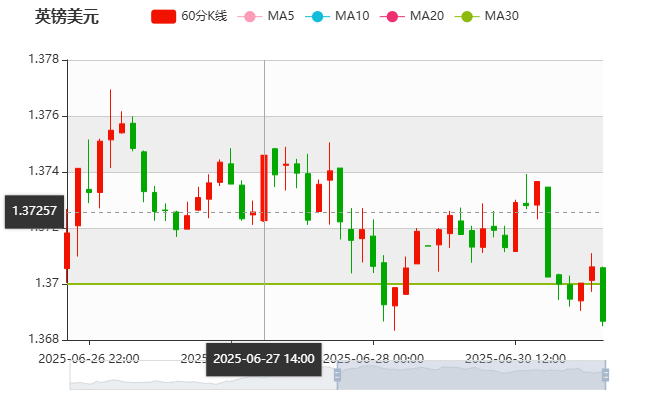Click the tall red candle at the crosshair line

[x=264, y=188]
